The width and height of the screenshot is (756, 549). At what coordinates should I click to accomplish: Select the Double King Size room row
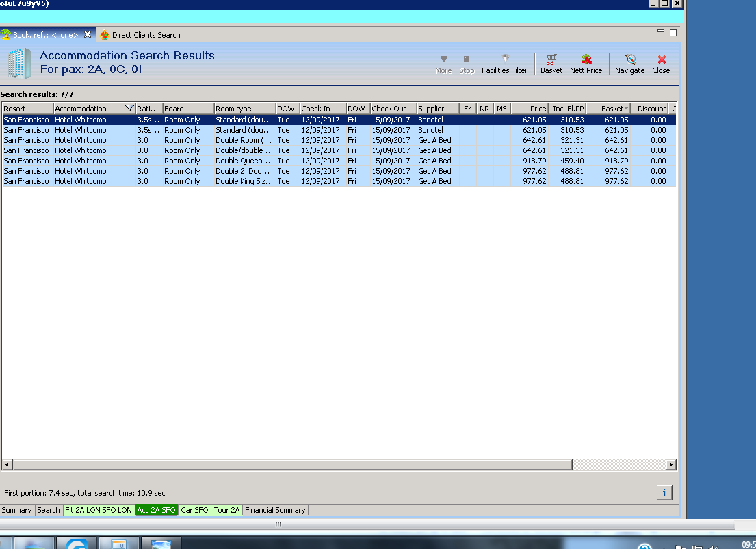coord(244,181)
